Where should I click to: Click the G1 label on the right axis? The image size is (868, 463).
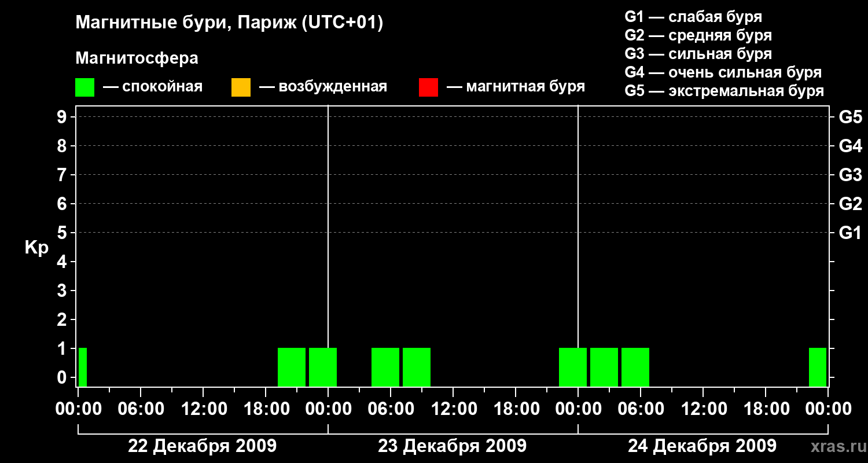pyautogui.click(x=850, y=233)
